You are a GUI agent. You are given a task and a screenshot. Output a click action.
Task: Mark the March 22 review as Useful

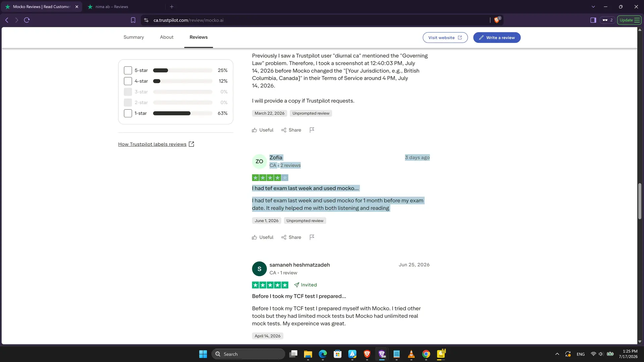pos(263,130)
